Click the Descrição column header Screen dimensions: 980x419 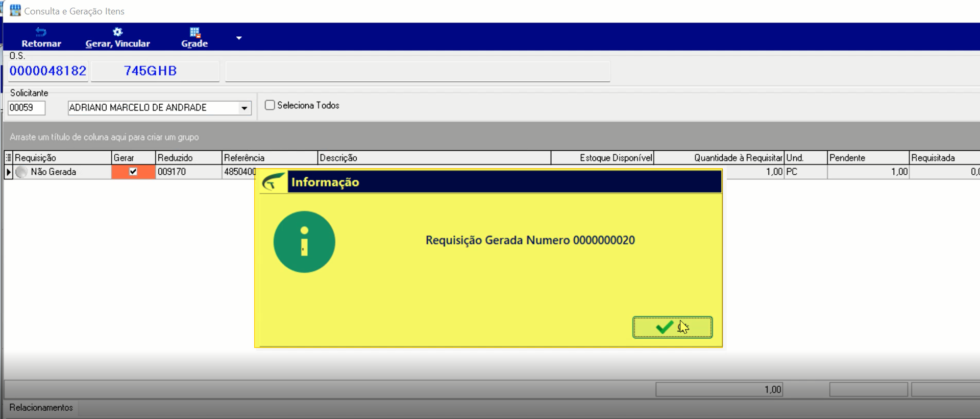click(434, 158)
